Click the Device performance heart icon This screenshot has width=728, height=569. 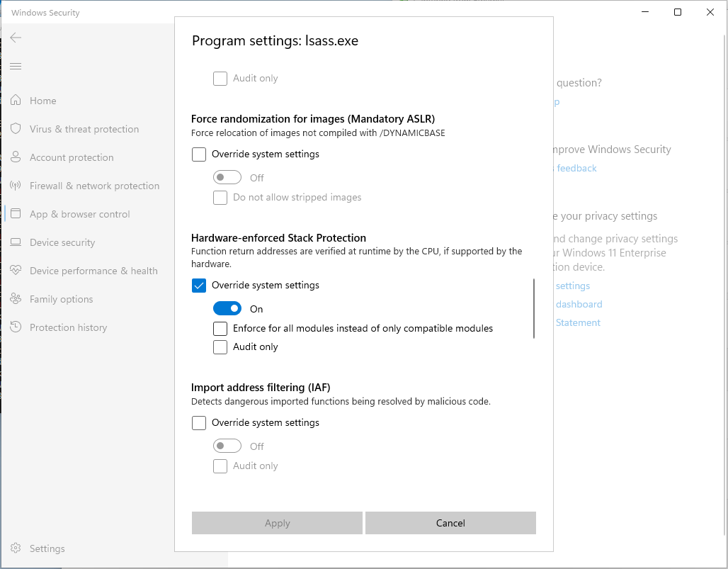coord(16,271)
